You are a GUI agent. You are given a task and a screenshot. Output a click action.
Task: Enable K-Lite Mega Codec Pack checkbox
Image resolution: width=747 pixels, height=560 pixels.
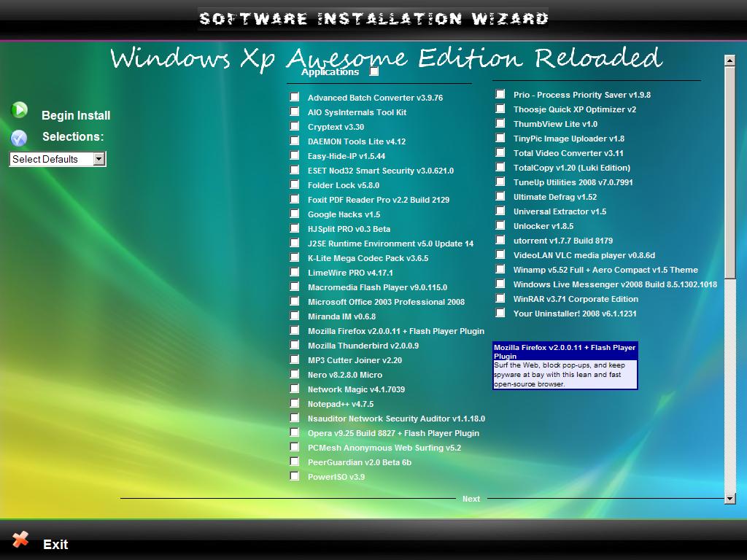point(295,257)
